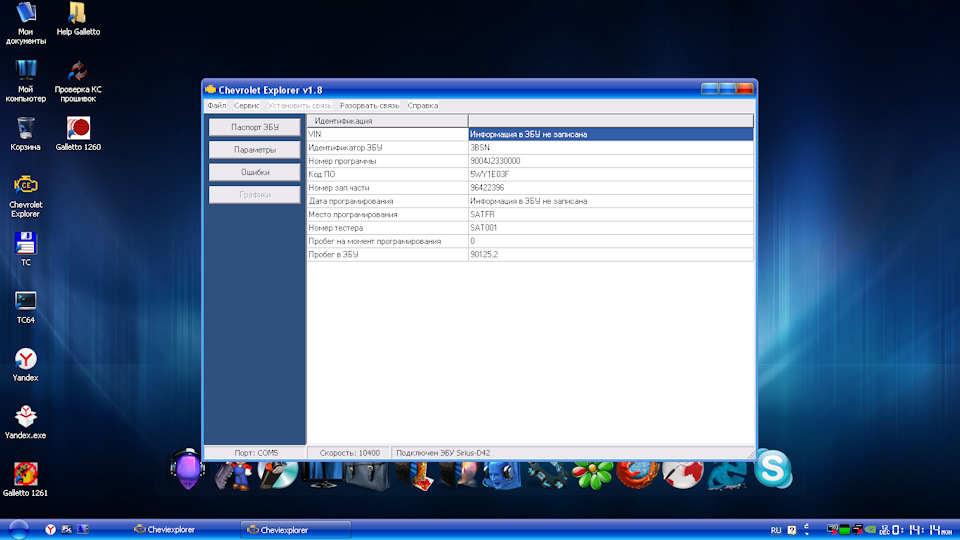The image size is (960, 540).
Task: Open the Chevrolet Explorer desktop icon
Action: click(x=26, y=196)
